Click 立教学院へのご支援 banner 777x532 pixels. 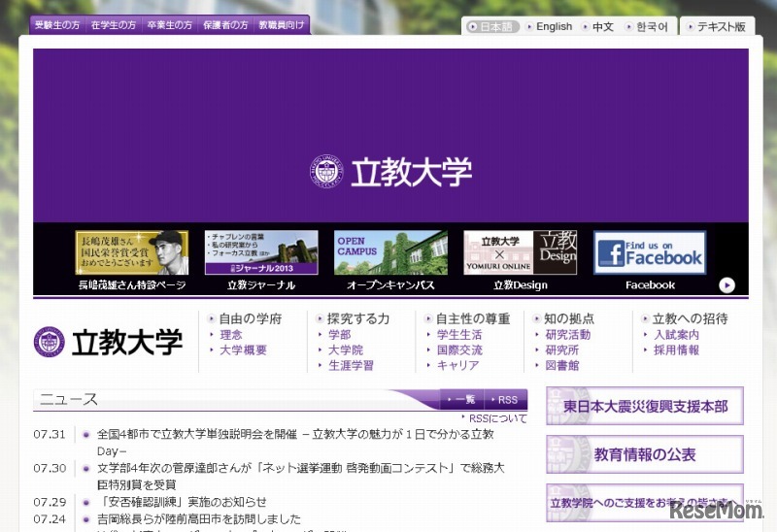point(645,503)
